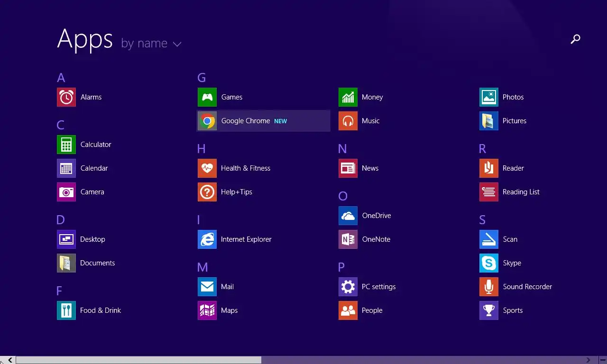Click the 'Sound Recorder' label
The image size is (607, 364).
point(527,287)
